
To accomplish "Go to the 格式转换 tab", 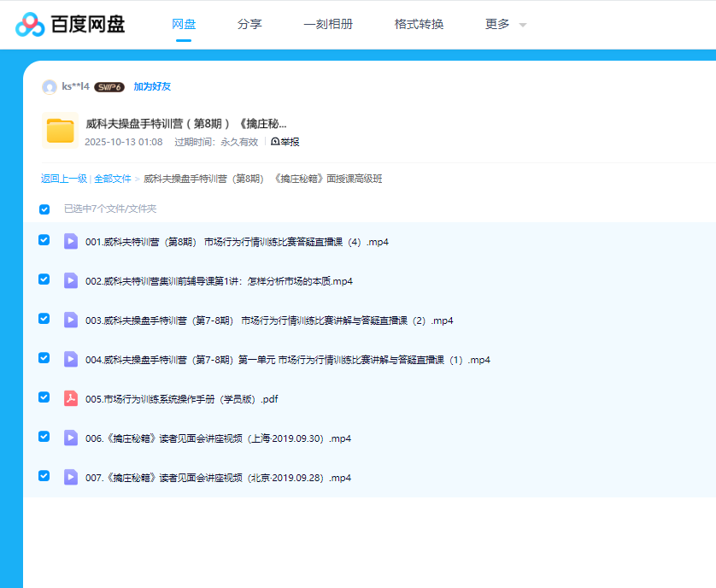I will click(419, 24).
